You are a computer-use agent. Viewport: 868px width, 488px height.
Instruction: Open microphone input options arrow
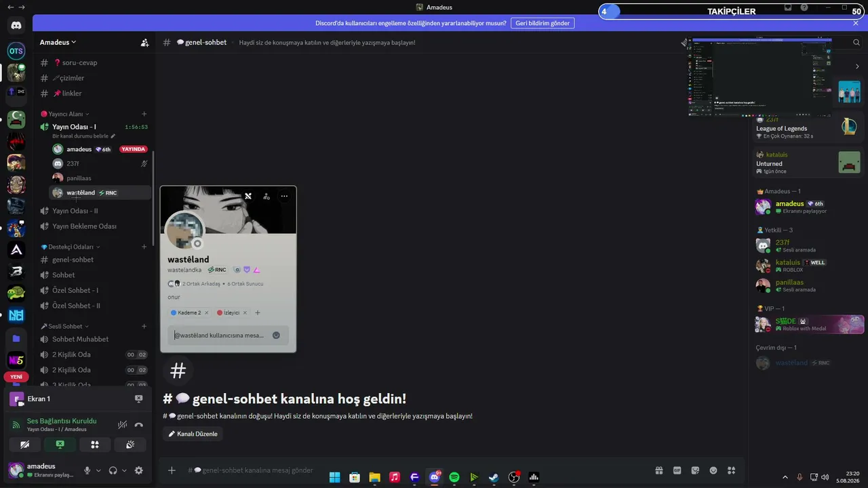click(98, 470)
